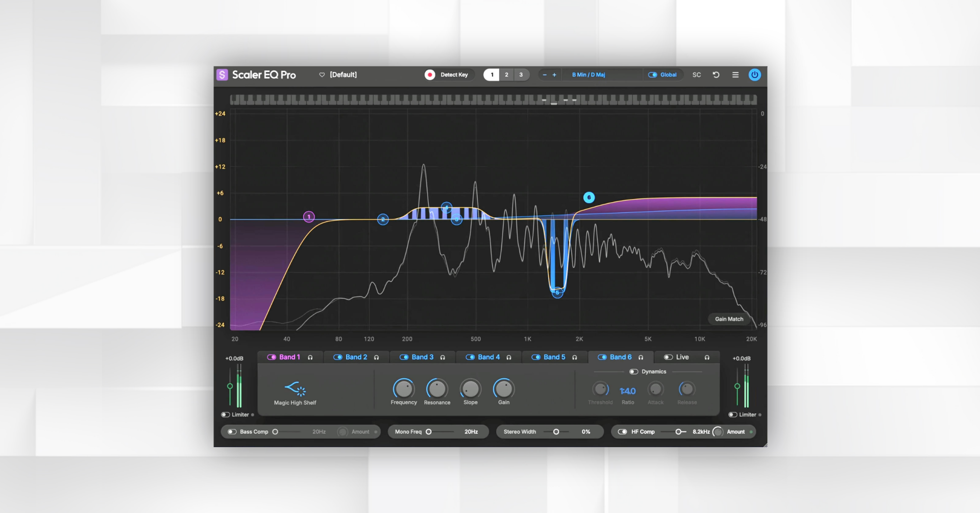Solo Band 1 with headphone icon
980x513 pixels.
pyautogui.click(x=310, y=357)
